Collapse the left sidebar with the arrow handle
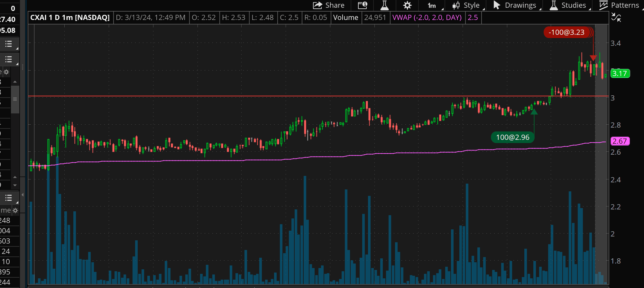 tap(23, 195)
